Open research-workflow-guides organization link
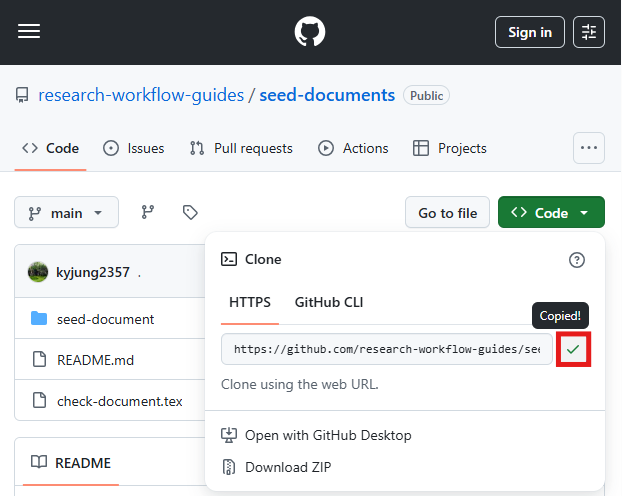 [x=141, y=95]
